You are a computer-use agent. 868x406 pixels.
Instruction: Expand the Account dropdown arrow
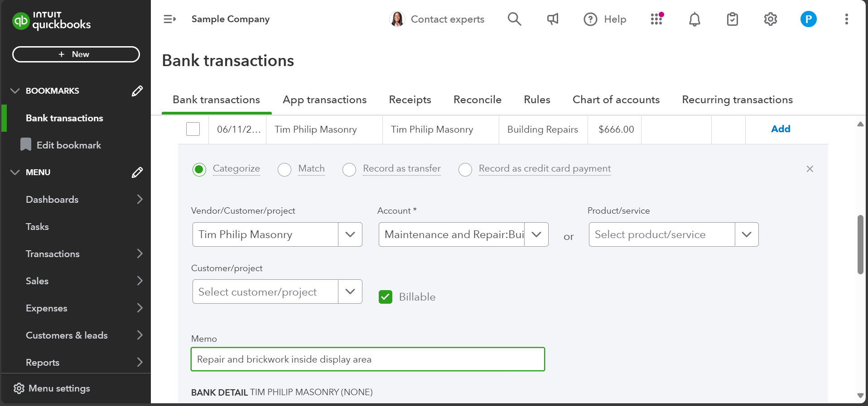click(536, 234)
